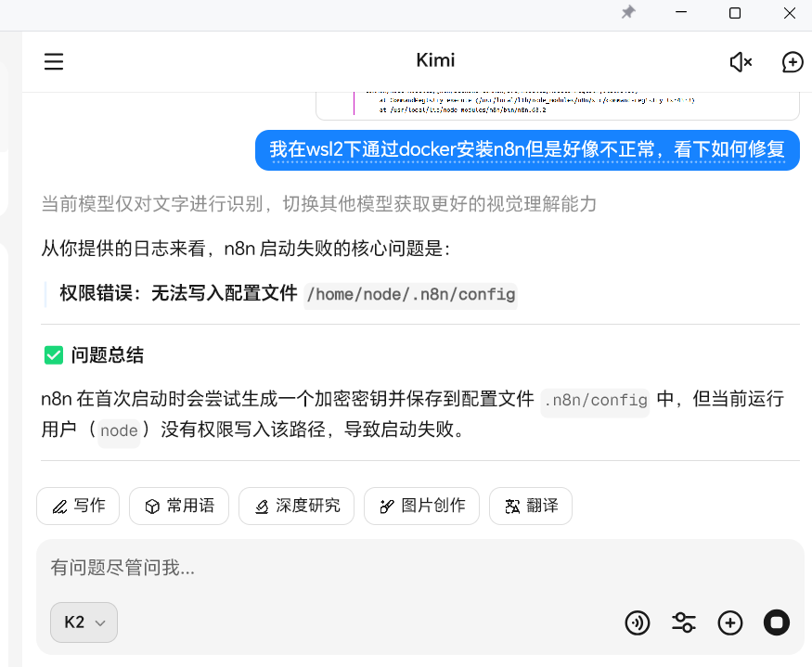The width and height of the screenshot is (812, 667).
Task: Start a new chat with plus bubble icon
Action: click(x=792, y=62)
